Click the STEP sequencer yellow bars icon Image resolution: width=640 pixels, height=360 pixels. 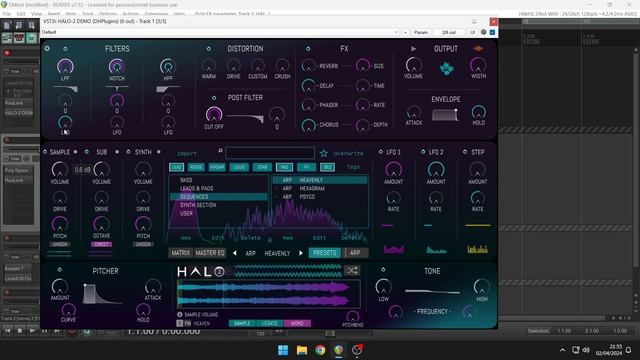477,249
